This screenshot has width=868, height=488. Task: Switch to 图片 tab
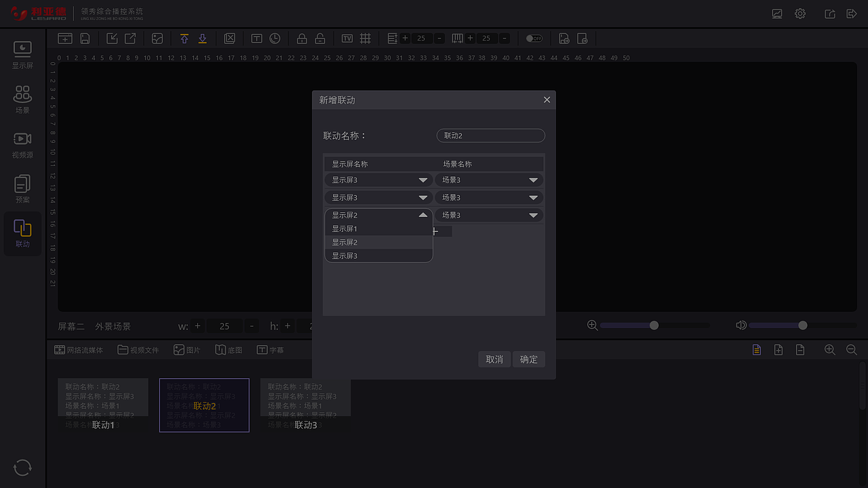pyautogui.click(x=187, y=350)
